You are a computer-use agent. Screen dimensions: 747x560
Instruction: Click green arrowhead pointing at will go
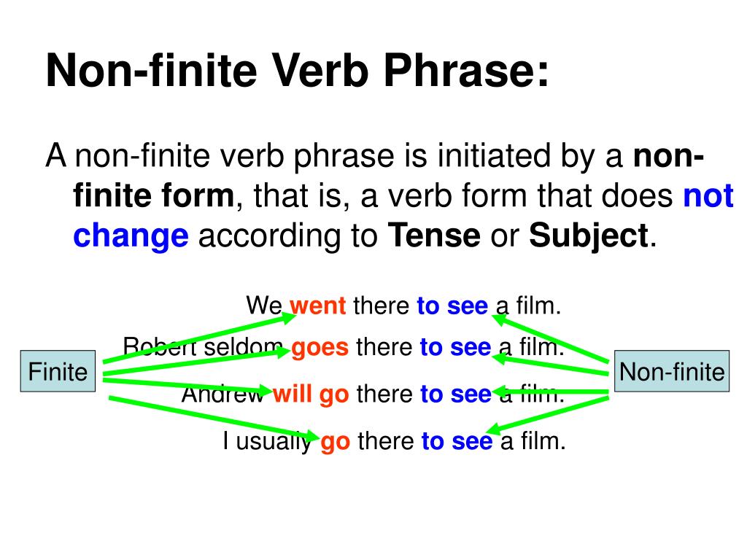265,391
